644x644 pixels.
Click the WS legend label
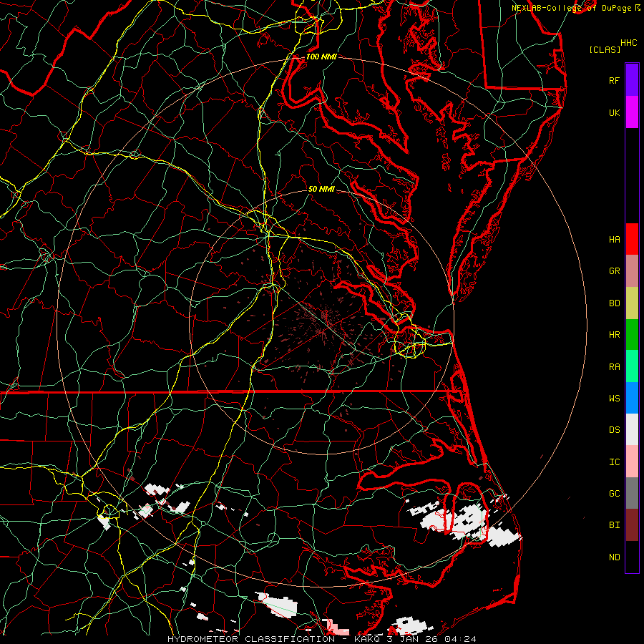coord(614,399)
